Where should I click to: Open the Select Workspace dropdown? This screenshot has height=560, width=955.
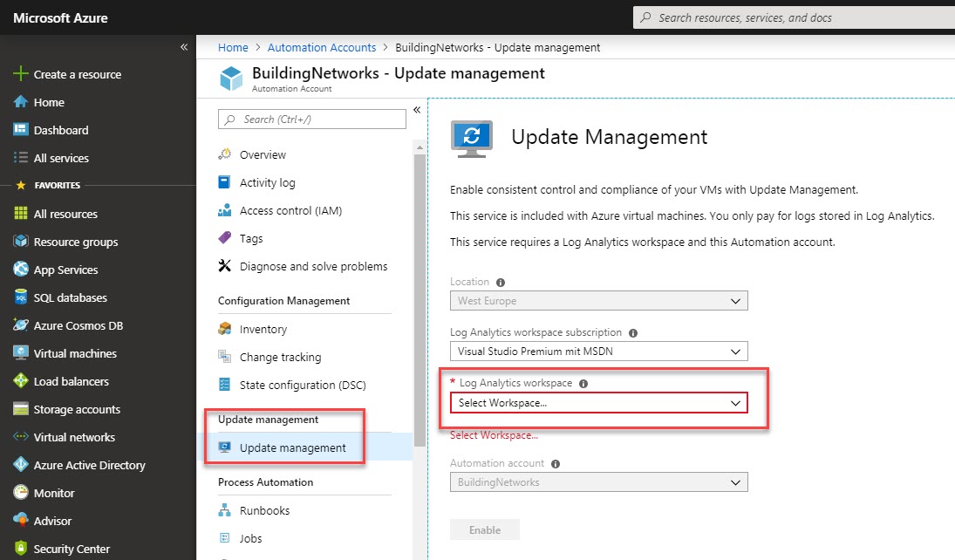pos(598,403)
